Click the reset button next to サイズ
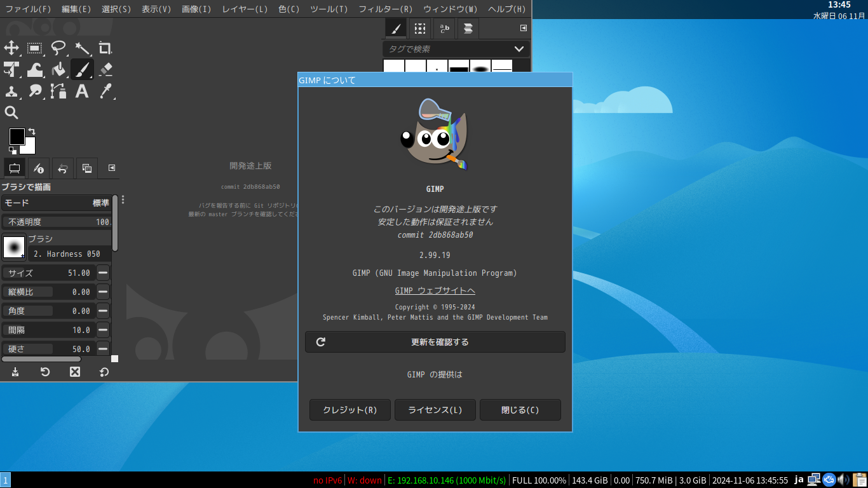This screenshot has height=488, width=868. pos(103,273)
